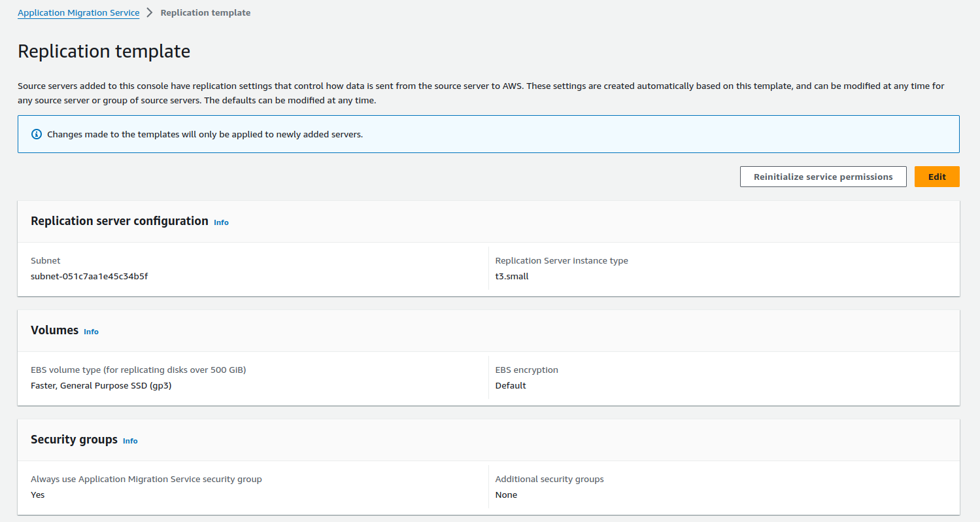Screen dimensions: 980x522
Task: Select the EBS encryption Default value
Action: click(x=511, y=385)
